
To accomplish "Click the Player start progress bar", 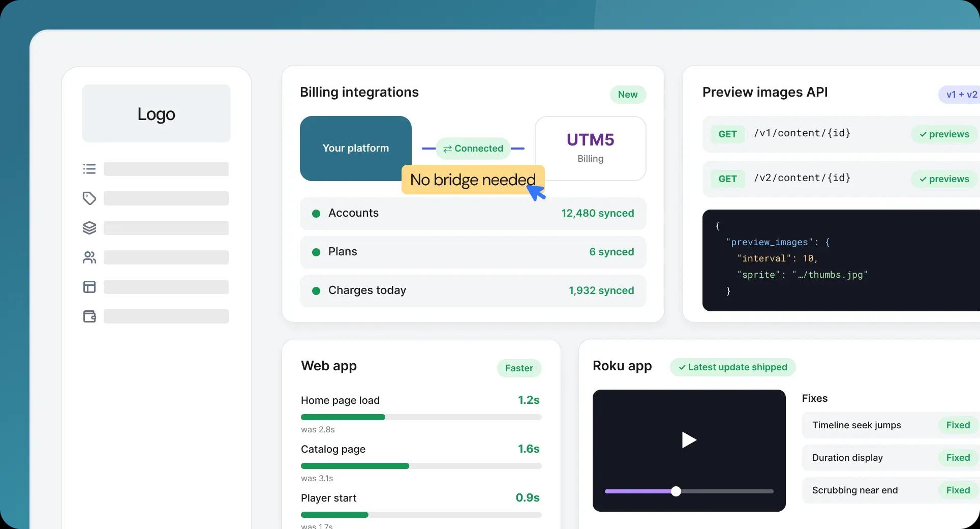I will point(421,515).
